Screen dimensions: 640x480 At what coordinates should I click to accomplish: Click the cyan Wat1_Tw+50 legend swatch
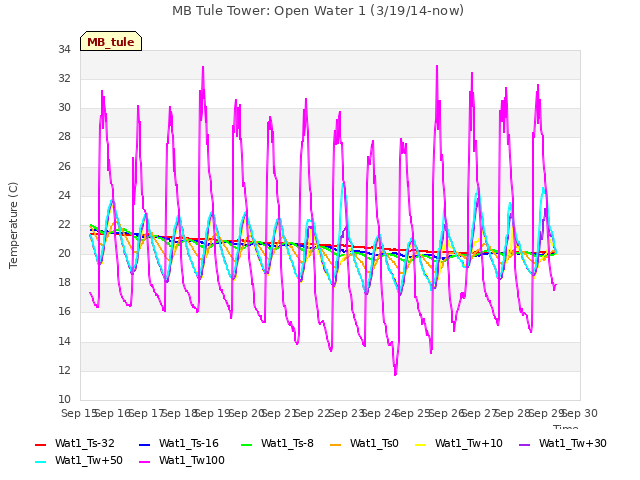[x=41, y=462]
